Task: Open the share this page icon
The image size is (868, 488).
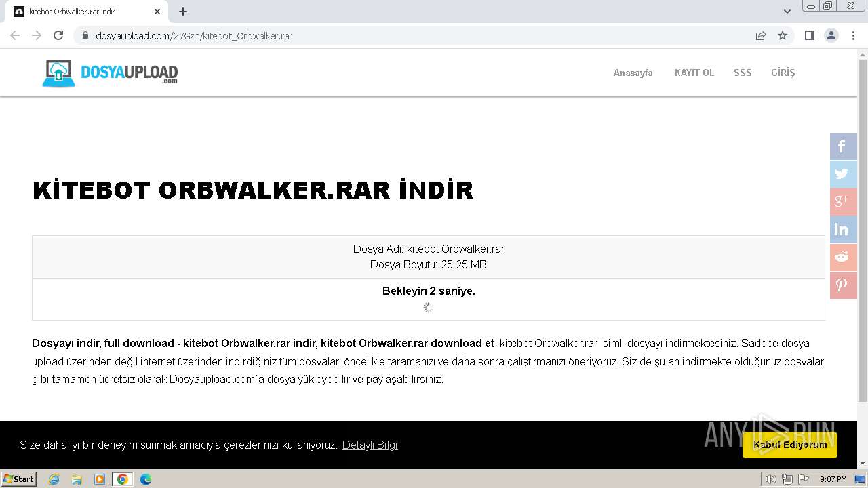Action: pos(761,35)
